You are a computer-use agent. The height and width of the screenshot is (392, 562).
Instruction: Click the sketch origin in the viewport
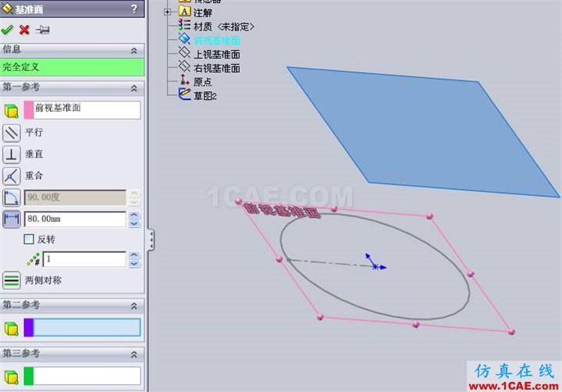point(375,266)
